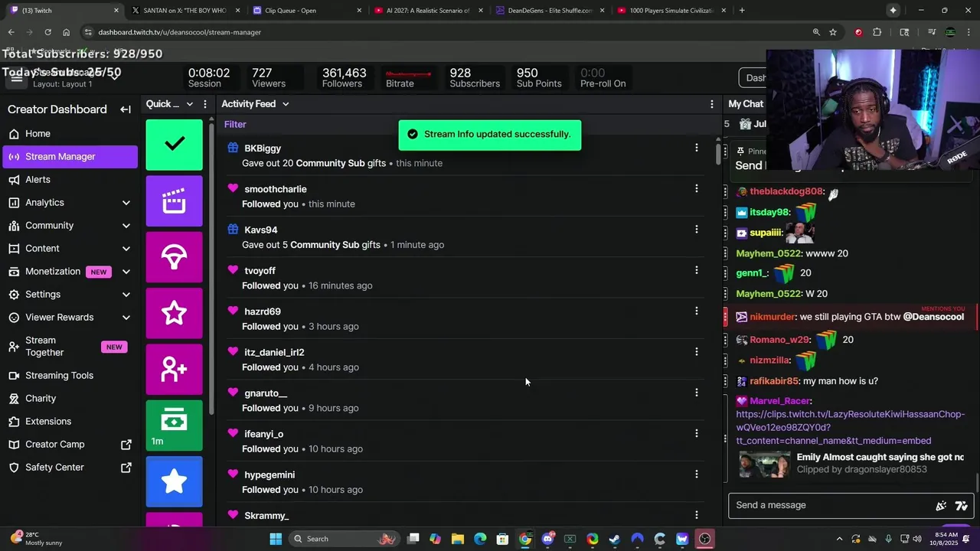This screenshot has height=551, width=980.
Task: Click the Bitrate stat
Action: (x=408, y=78)
